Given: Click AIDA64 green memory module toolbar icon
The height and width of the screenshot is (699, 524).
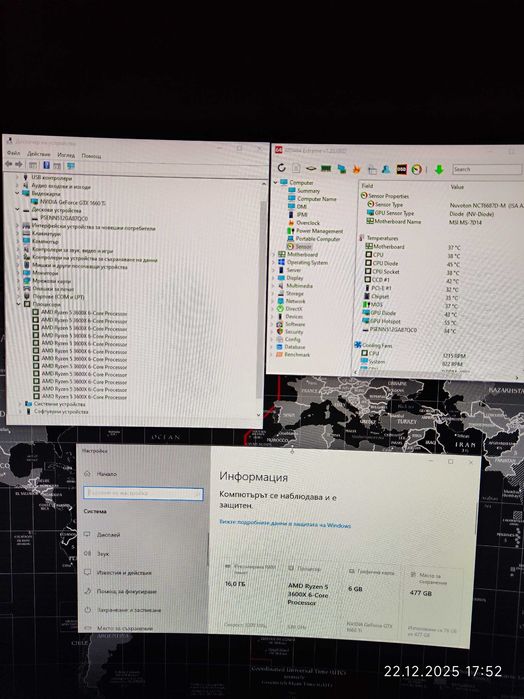Looking at the screenshot, I should 326,169.
